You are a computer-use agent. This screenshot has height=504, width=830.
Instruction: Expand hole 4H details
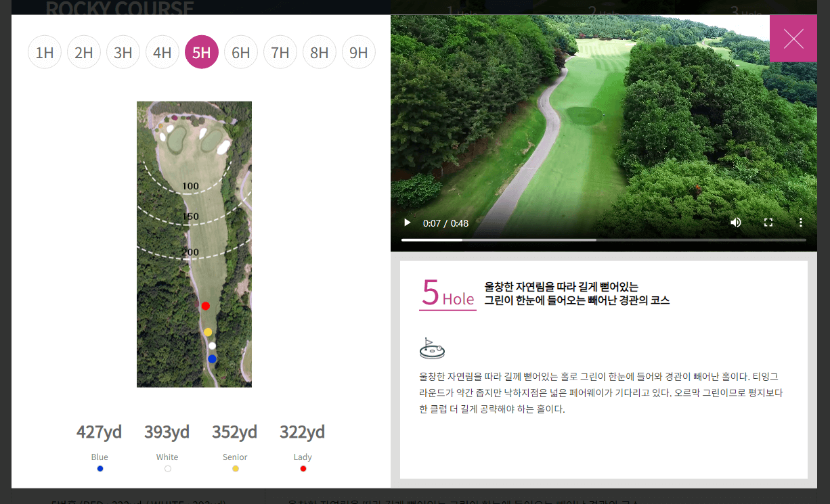(x=162, y=51)
